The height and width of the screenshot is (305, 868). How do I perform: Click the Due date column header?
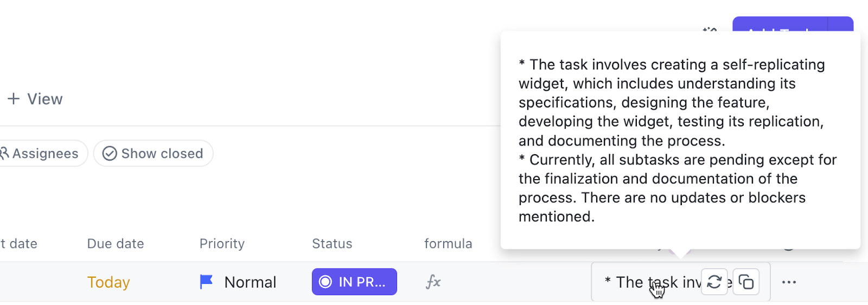click(x=116, y=244)
